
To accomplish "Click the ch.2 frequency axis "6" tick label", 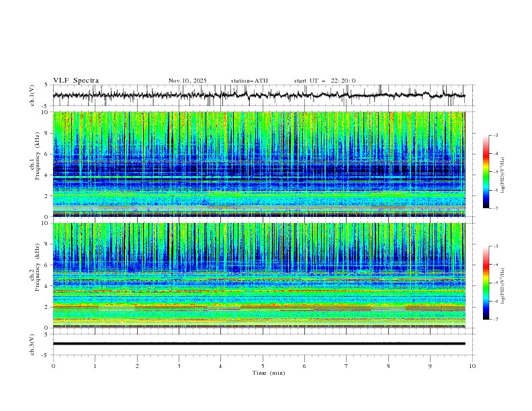I will (x=46, y=265).
